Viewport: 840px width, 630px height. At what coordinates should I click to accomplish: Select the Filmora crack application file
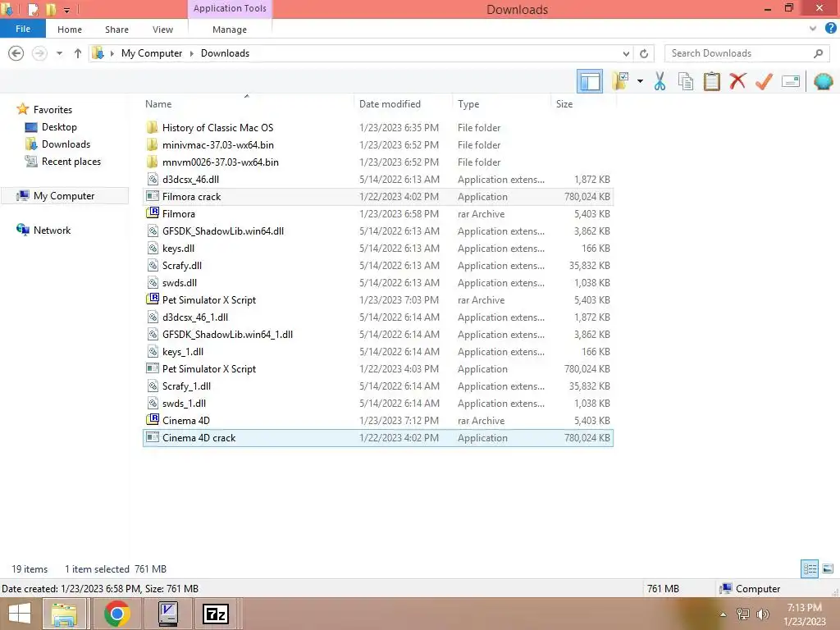377,197
